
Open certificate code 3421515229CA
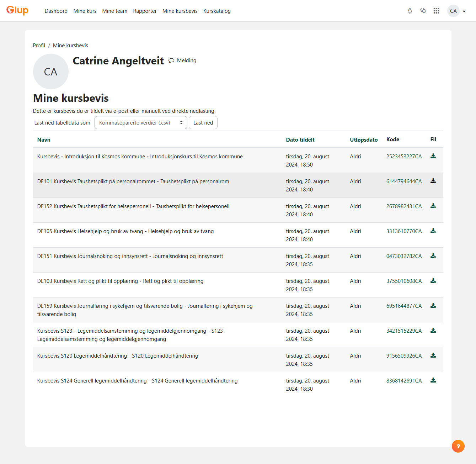(404, 331)
